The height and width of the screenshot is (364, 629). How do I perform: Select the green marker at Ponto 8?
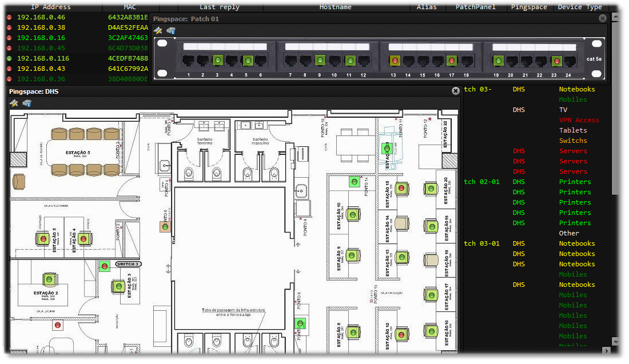(x=300, y=323)
